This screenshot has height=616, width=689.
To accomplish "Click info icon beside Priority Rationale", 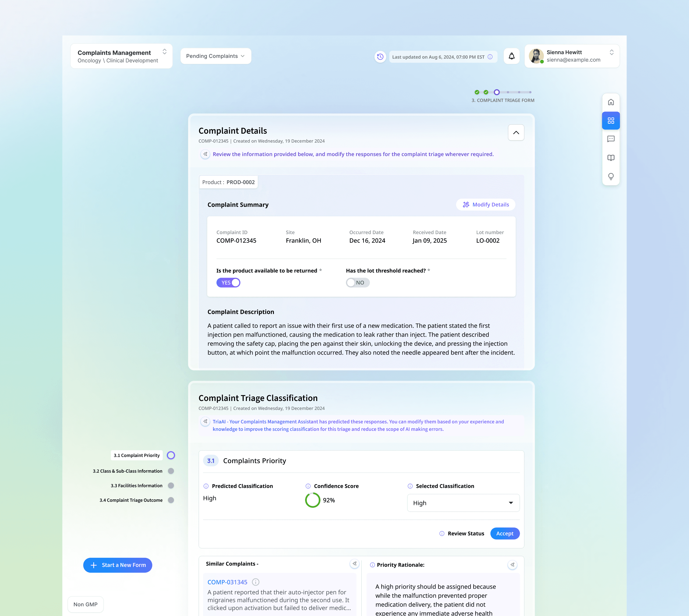I will [x=372, y=565].
